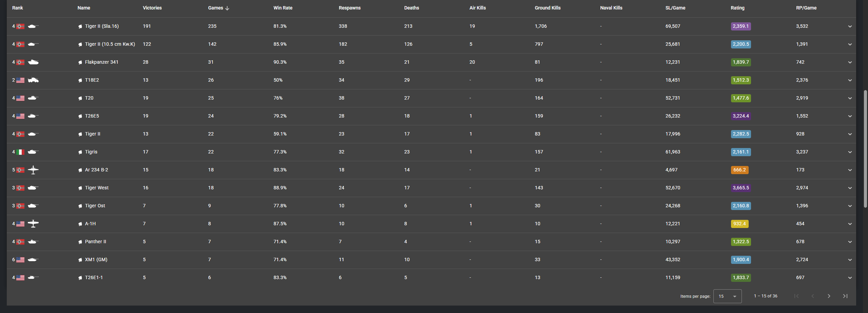The image size is (868, 313).
Task: Click the vehicle icon in Flakpanzer 341 row
Action: click(x=33, y=62)
